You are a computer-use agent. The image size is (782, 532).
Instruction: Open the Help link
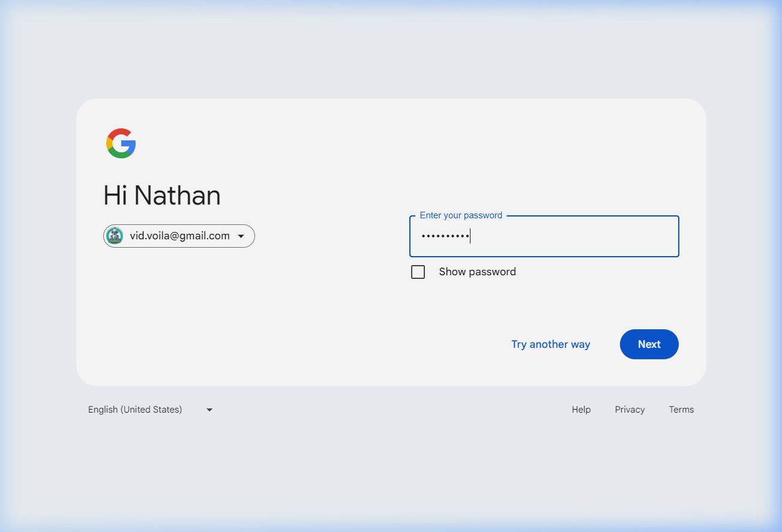tap(581, 410)
